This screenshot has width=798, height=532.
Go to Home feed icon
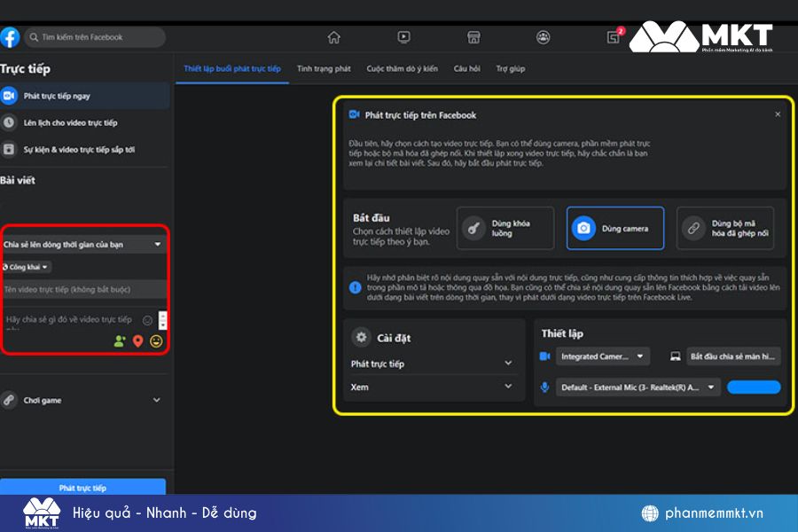pos(334,37)
